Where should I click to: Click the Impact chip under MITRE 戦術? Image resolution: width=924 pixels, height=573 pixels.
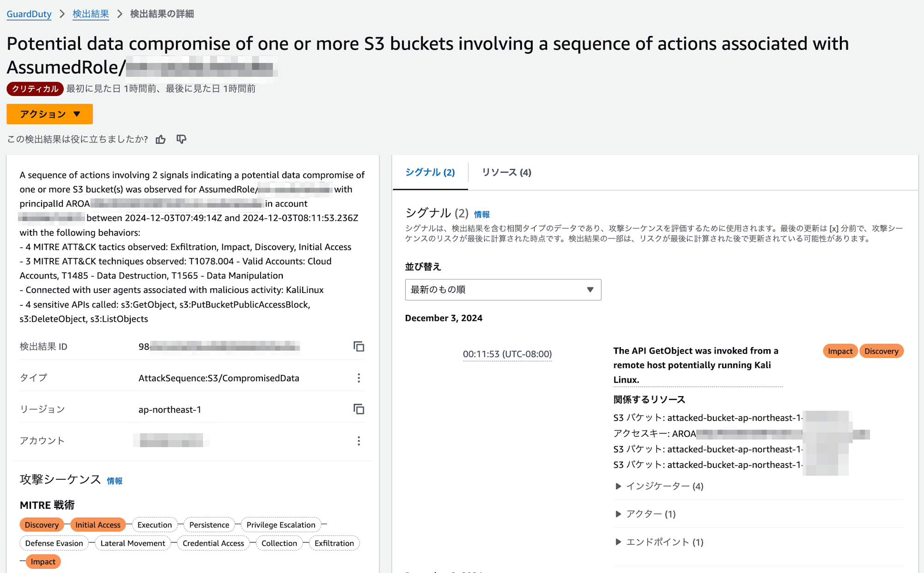coord(43,562)
